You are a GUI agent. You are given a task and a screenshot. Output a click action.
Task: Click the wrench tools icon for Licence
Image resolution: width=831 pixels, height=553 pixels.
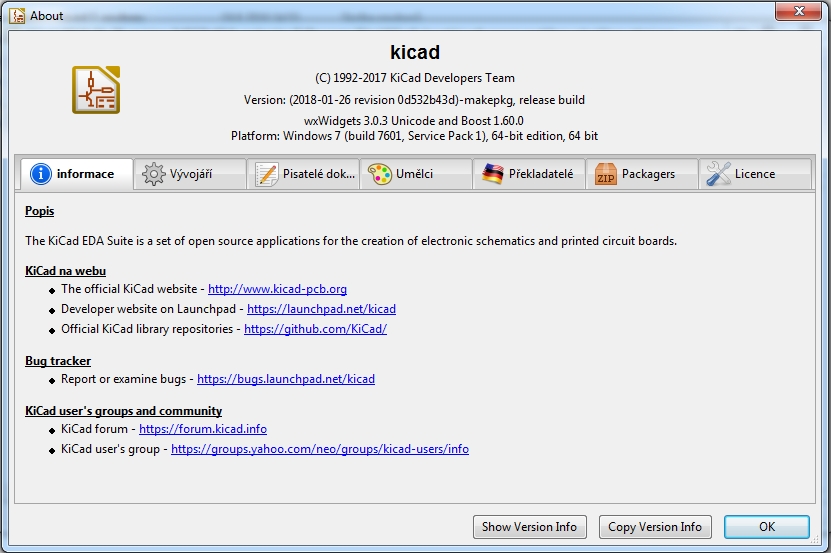pyautogui.click(x=719, y=174)
